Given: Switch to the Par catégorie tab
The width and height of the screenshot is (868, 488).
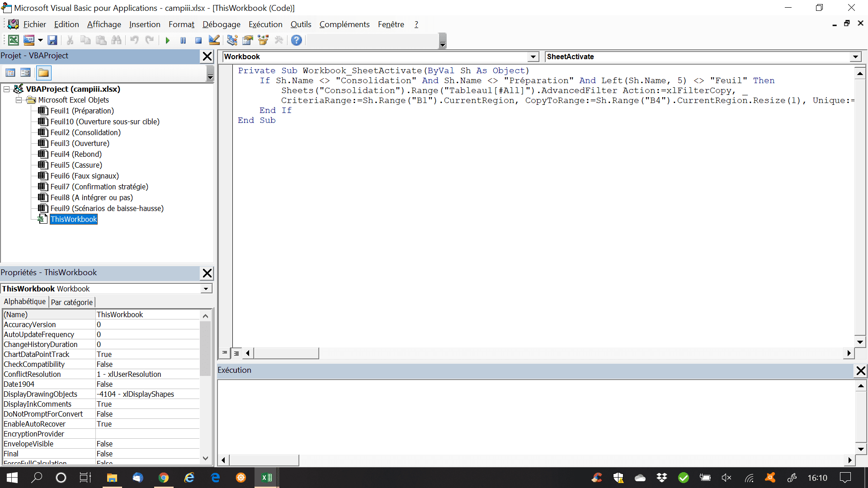Looking at the screenshot, I should (x=72, y=302).
